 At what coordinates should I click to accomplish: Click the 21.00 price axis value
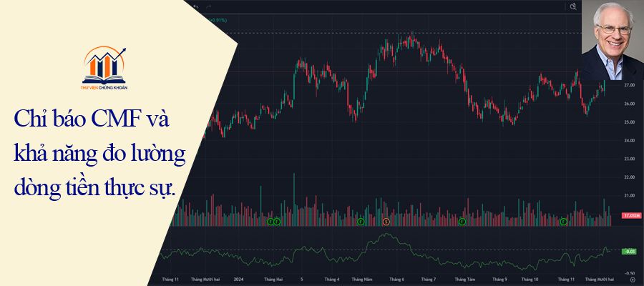630,196
